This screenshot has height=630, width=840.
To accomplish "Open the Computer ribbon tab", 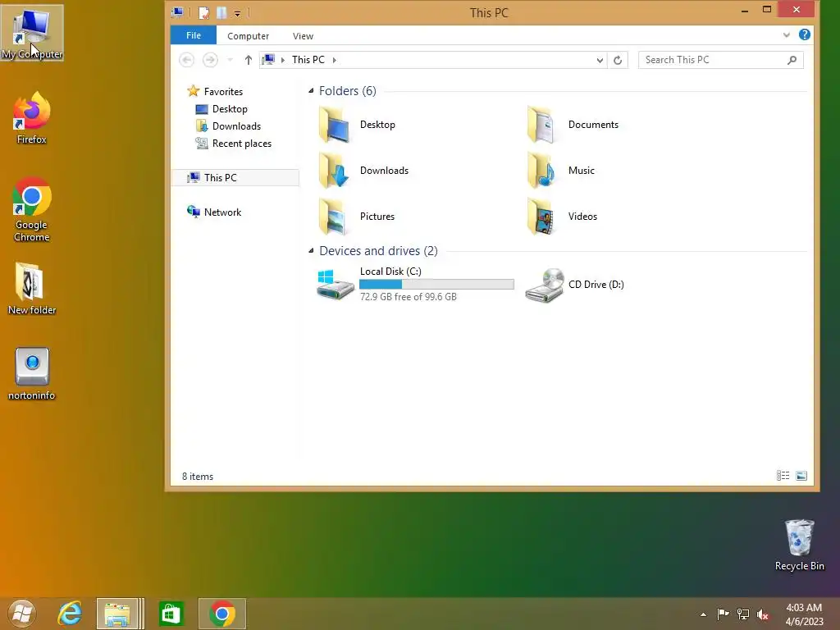I will pos(248,36).
